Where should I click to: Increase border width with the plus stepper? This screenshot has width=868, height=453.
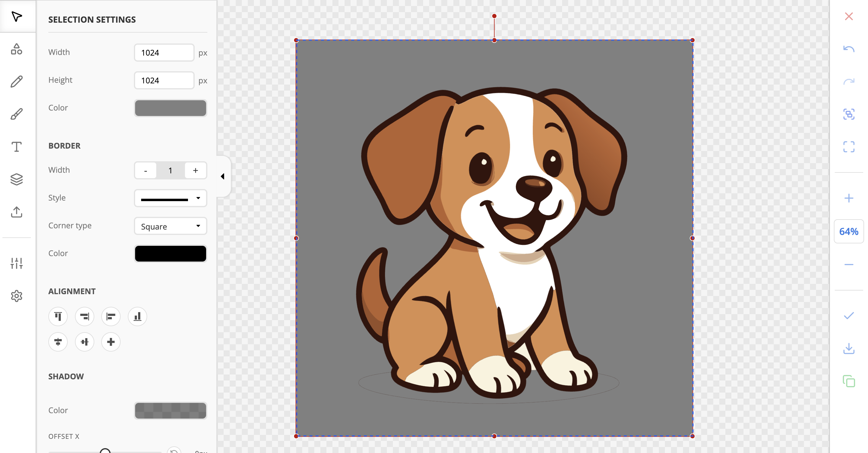(196, 170)
